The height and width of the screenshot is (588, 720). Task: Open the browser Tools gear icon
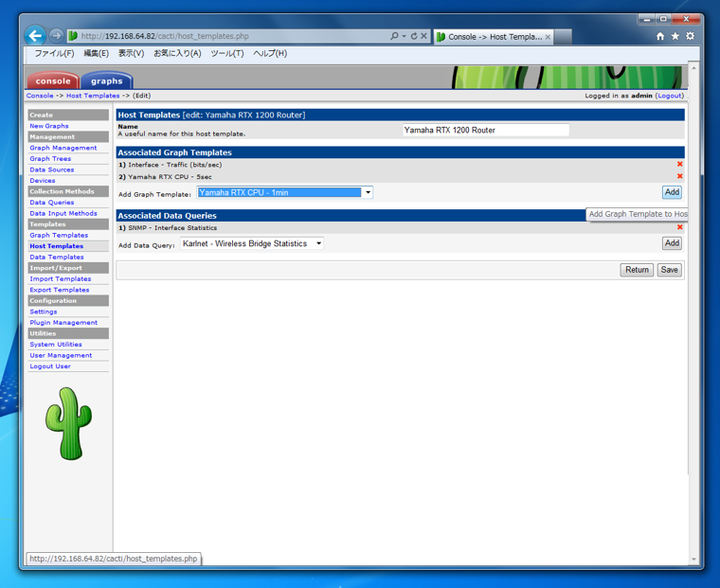690,36
